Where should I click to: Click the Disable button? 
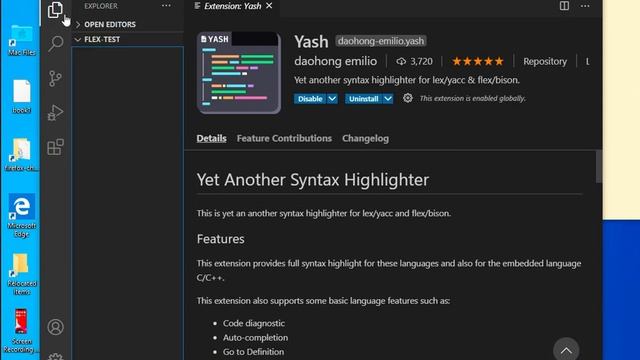click(310, 99)
